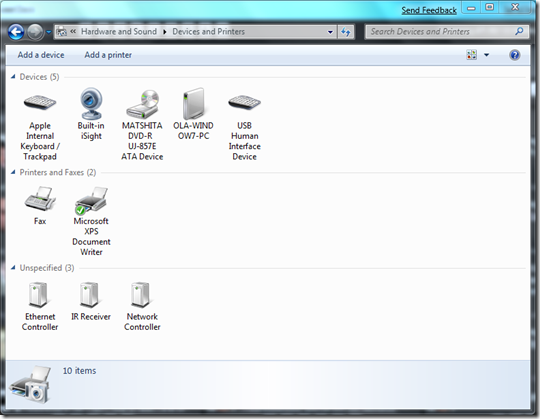
Task: Click Add a device
Action: pyautogui.click(x=41, y=55)
